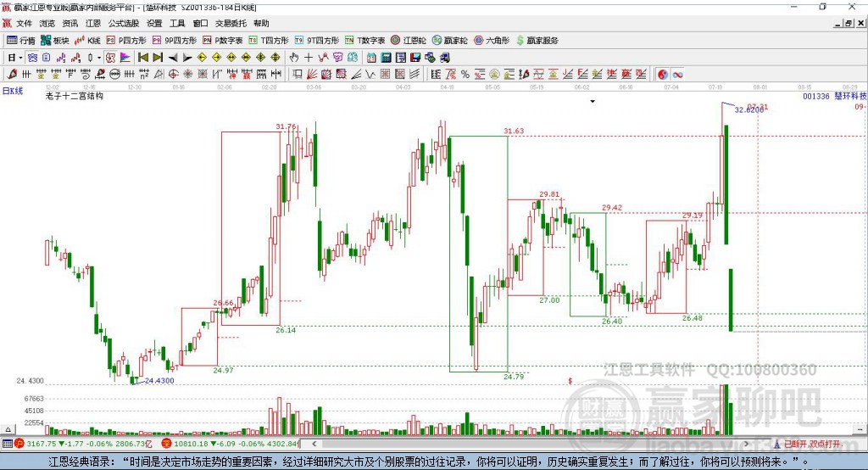Open the T四方形 tool
Screen dimensions: 868x470
coord(269,41)
